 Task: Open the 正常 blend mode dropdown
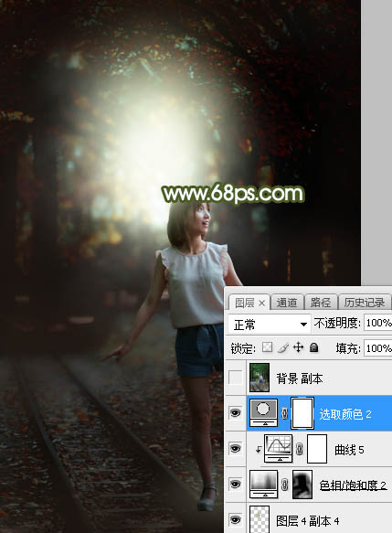click(x=269, y=324)
